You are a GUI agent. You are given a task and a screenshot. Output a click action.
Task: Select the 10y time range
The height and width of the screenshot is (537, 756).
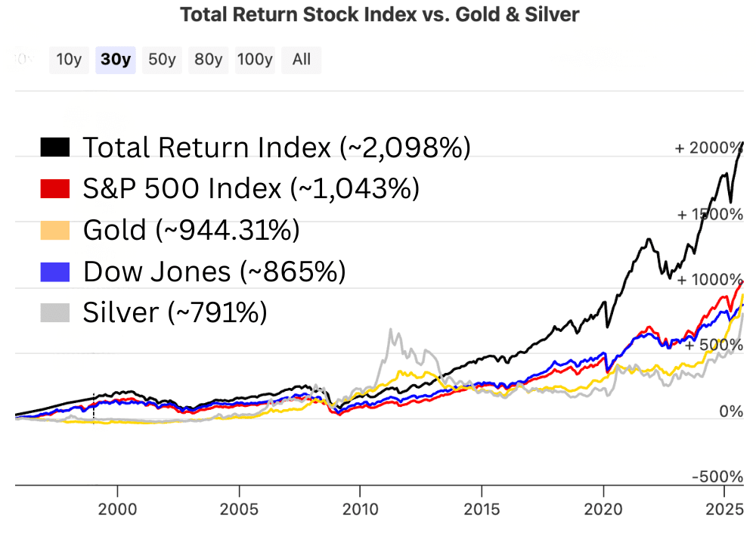pos(69,60)
